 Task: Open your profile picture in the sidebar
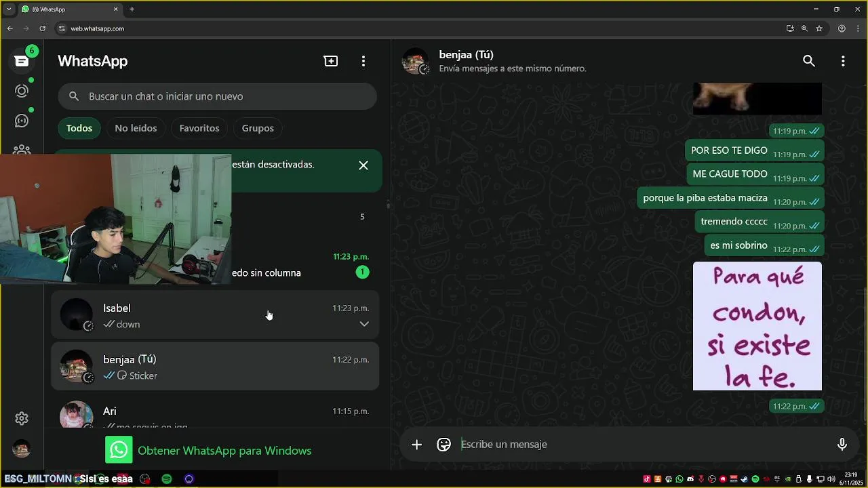[22, 449]
